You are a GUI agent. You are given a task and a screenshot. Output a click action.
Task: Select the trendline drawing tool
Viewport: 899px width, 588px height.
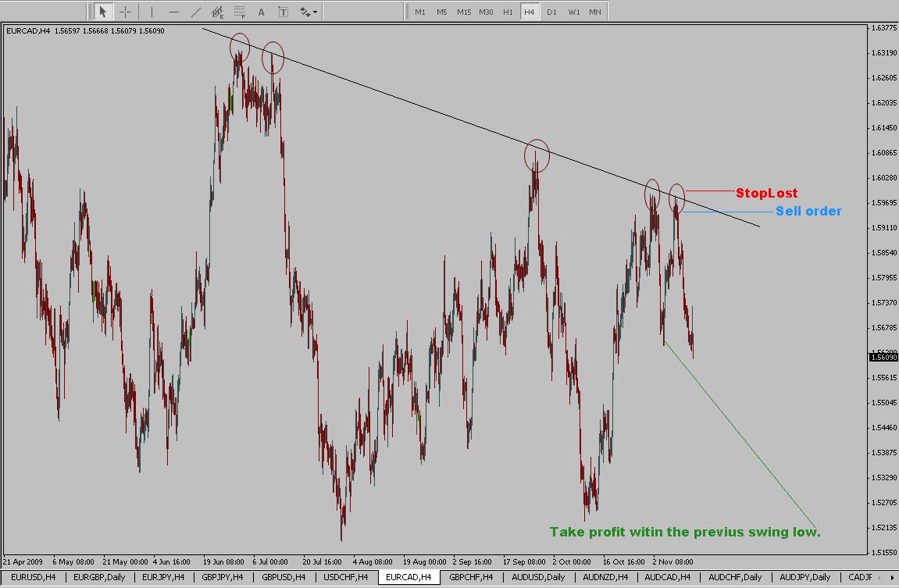coord(195,12)
